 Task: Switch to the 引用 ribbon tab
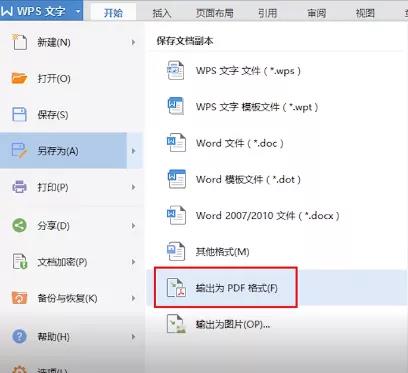coord(268,13)
